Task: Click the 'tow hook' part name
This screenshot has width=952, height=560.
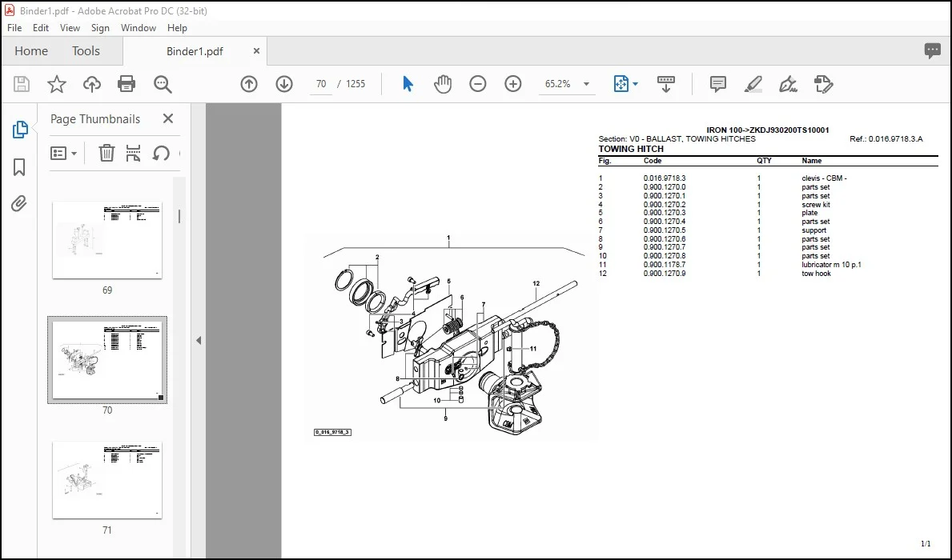Action: click(x=816, y=274)
